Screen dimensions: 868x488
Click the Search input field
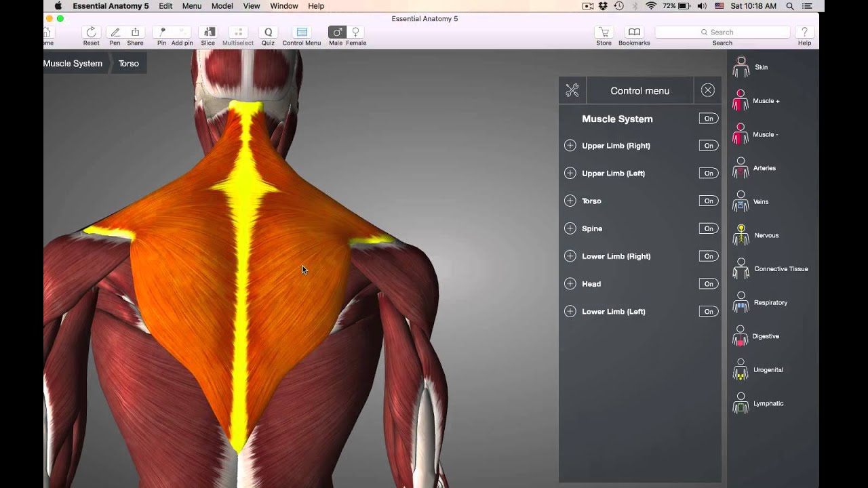[722, 32]
